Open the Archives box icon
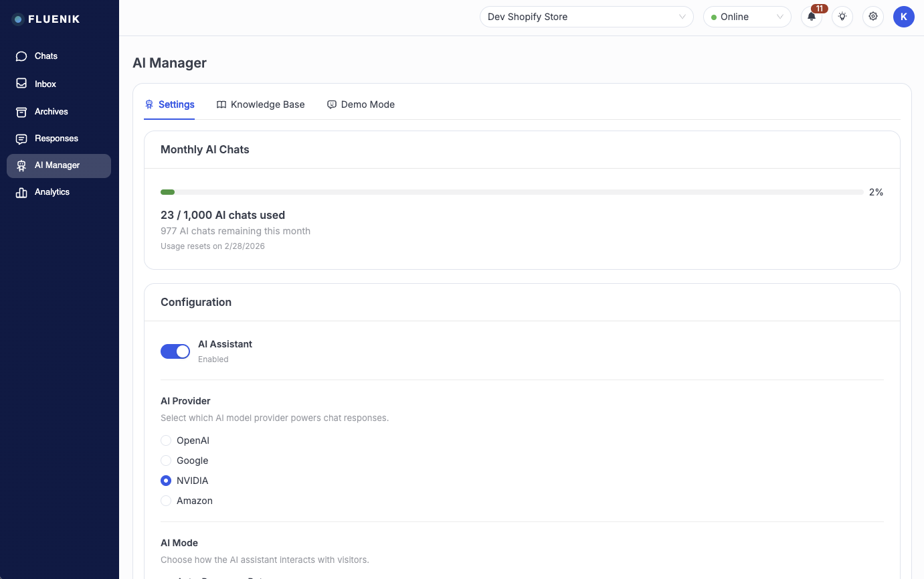This screenshot has height=579, width=924. tap(21, 112)
